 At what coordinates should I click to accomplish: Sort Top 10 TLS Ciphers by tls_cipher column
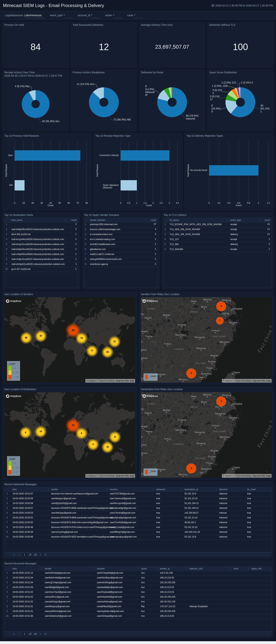[x=174, y=220]
